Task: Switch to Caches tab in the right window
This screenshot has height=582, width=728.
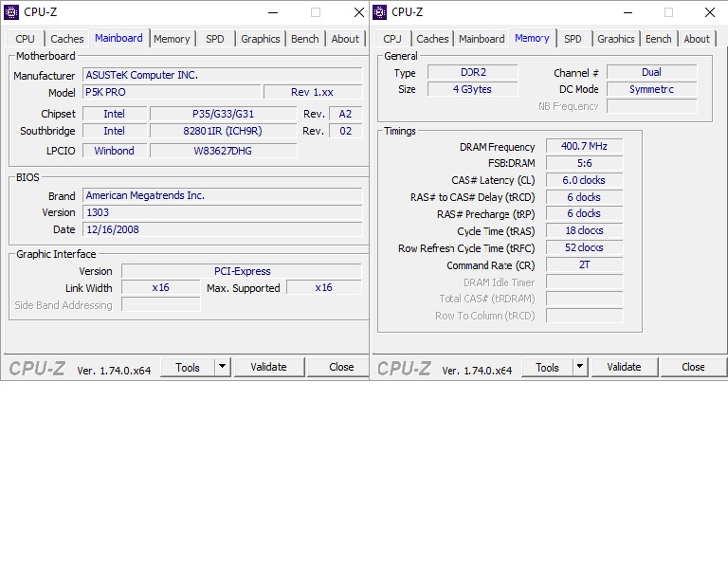Action: coord(432,39)
